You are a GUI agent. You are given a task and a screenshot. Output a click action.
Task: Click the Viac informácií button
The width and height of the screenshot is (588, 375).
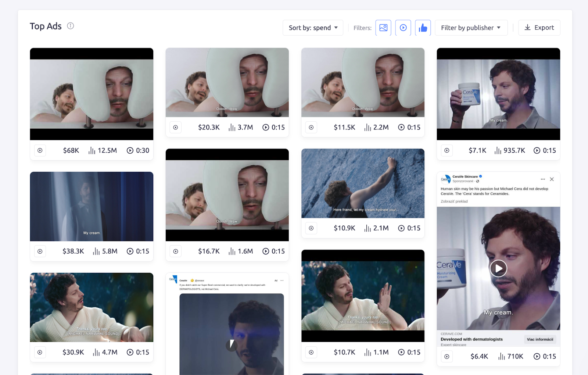pyautogui.click(x=540, y=339)
